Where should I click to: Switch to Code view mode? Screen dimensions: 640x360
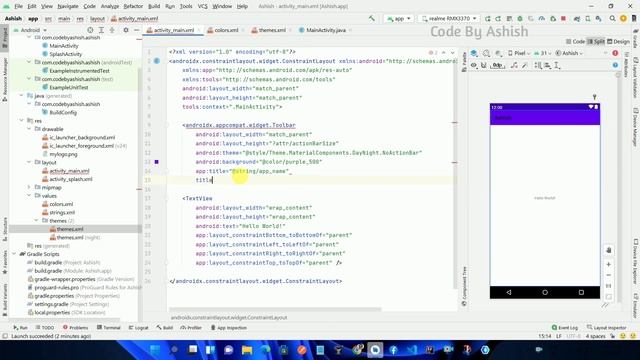point(576,42)
